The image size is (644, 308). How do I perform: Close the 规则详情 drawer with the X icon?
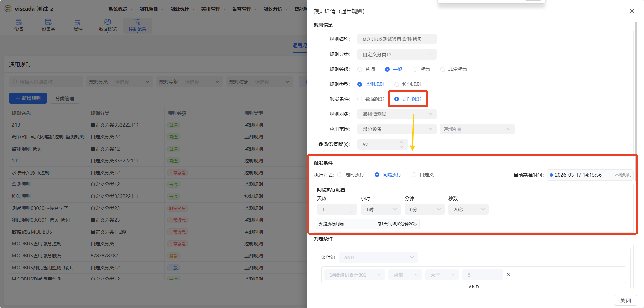click(x=632, y=11)
